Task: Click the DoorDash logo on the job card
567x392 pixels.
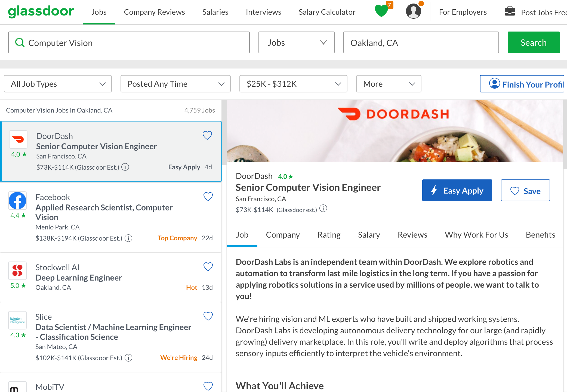Action: [x=18, y=139]
